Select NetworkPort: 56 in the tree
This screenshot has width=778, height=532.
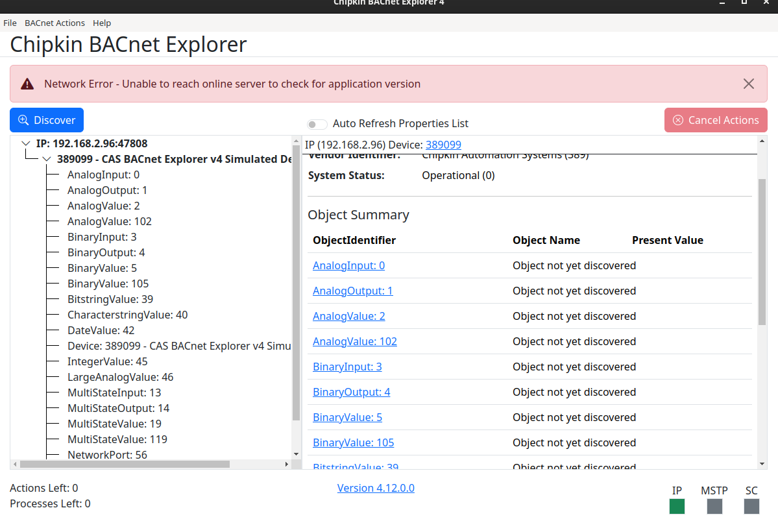[107, 455]
